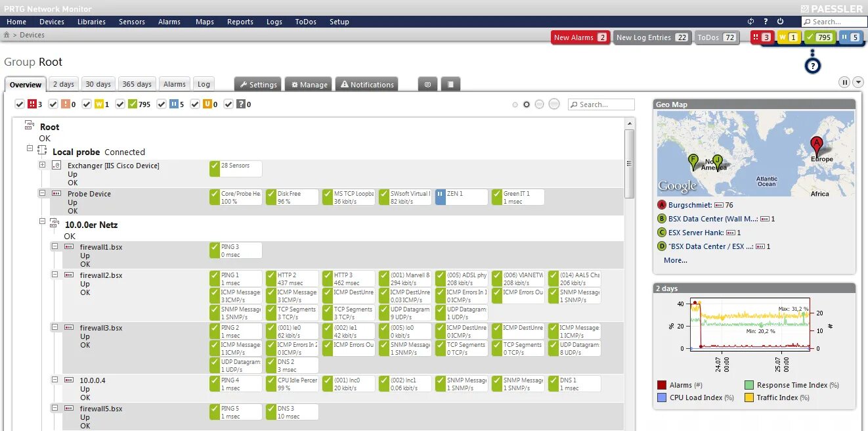The height and width of the screenshot is (431, 868).
Task: Collapse the firewall2.bsx node
Action: (x=55, y=274)
